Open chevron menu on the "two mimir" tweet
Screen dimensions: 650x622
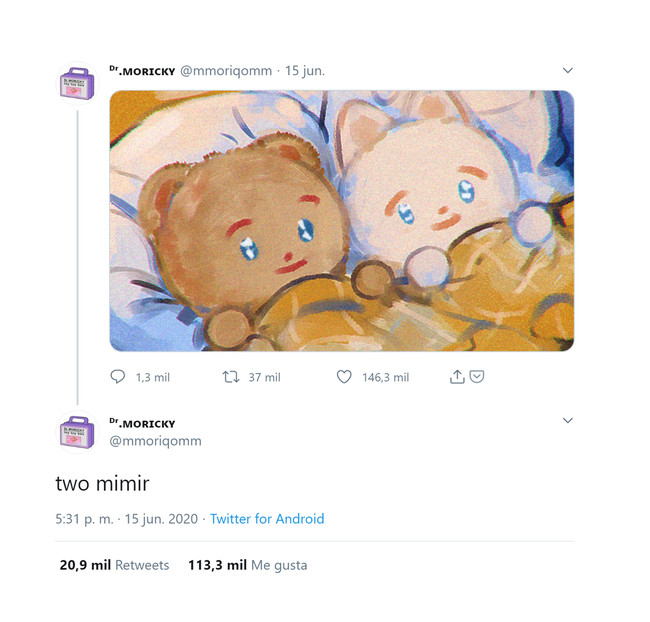pos(567,421)
